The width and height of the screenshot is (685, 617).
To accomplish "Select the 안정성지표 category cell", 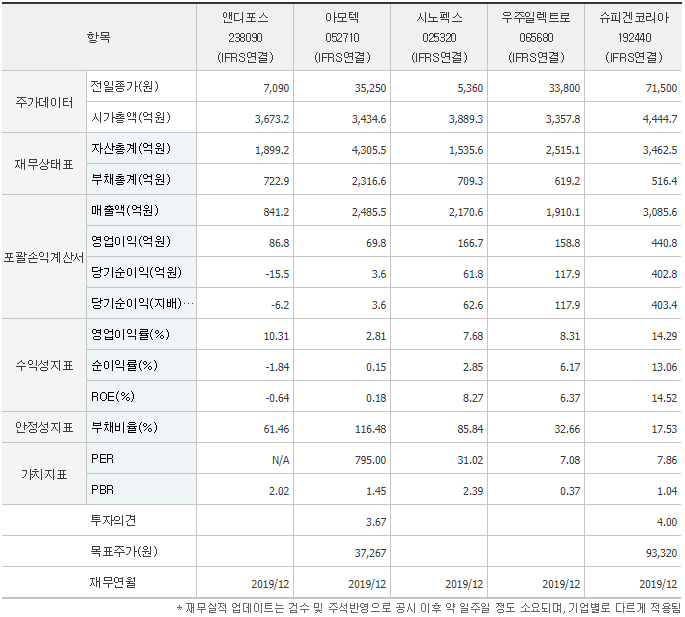I will coord(44,427).
